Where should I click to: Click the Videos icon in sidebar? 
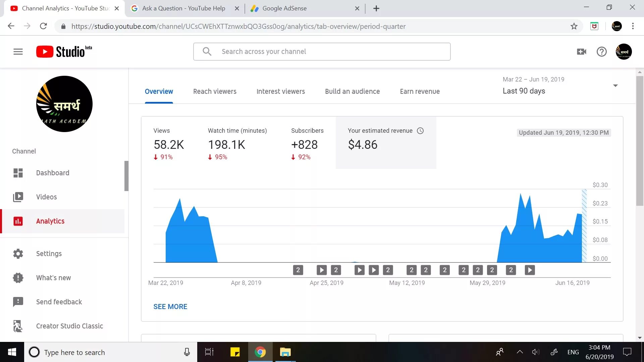[18, 197]
